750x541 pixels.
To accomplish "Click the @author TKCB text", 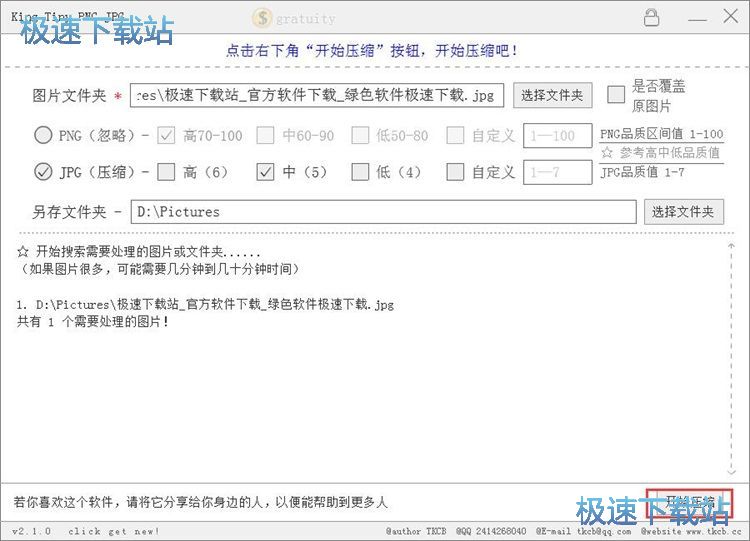I will (416, 531).
